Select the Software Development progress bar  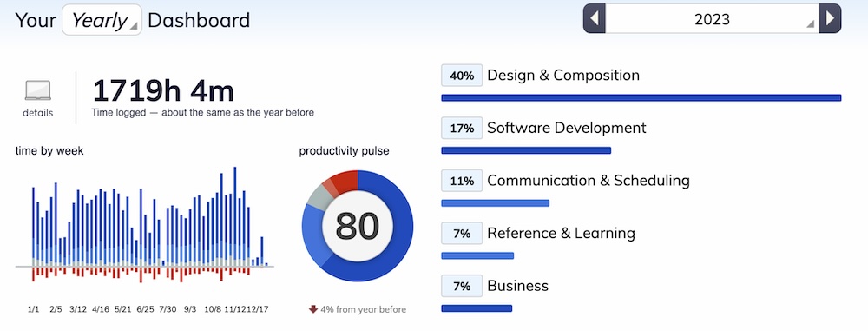tap(526, 150)
